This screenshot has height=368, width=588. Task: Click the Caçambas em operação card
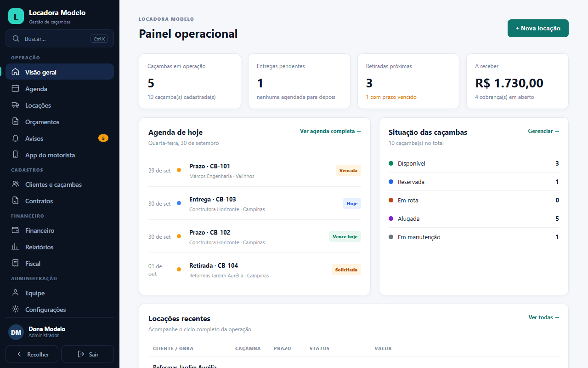tap(190, 81)
